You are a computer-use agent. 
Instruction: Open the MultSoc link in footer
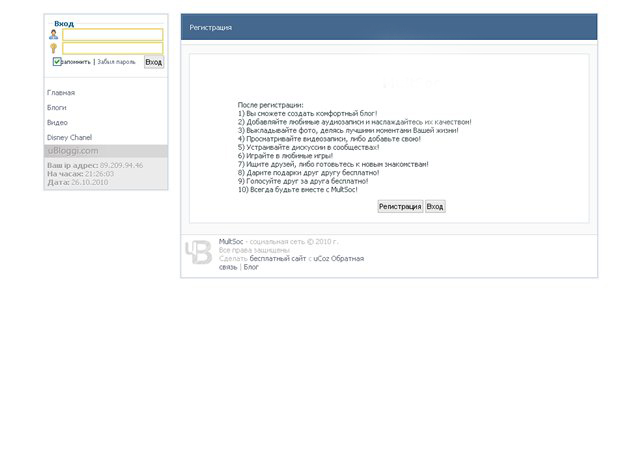pos(231,241)
